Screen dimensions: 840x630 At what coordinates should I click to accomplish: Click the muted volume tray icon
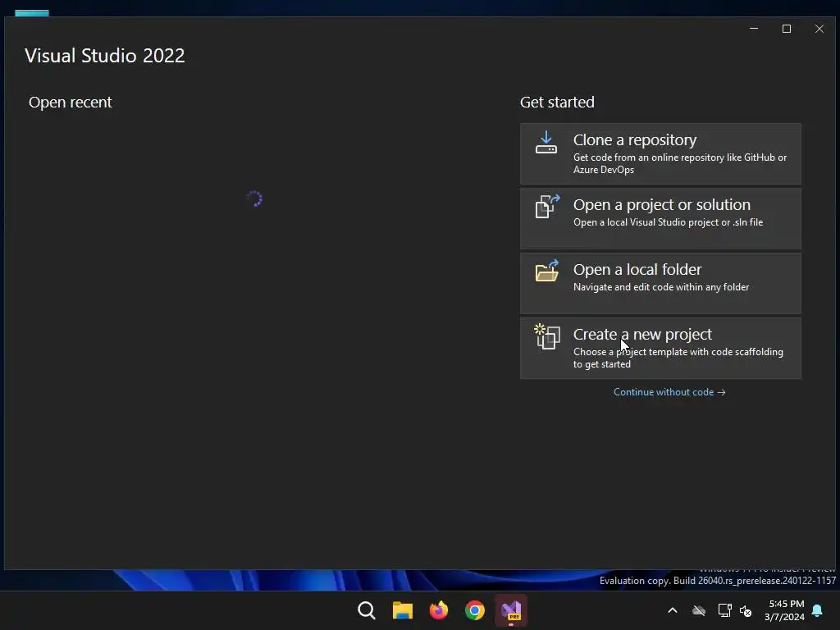[x=745, y=610]
